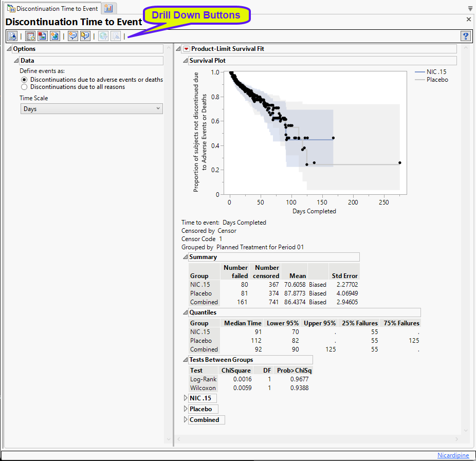Open help with the question mark icon

466,36
